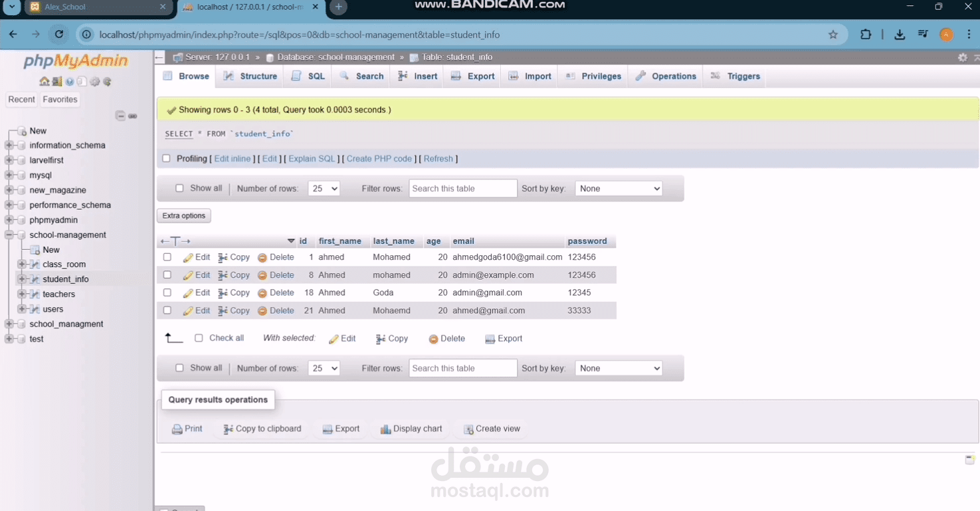Open teachers table in tree

tap(58, 294)
